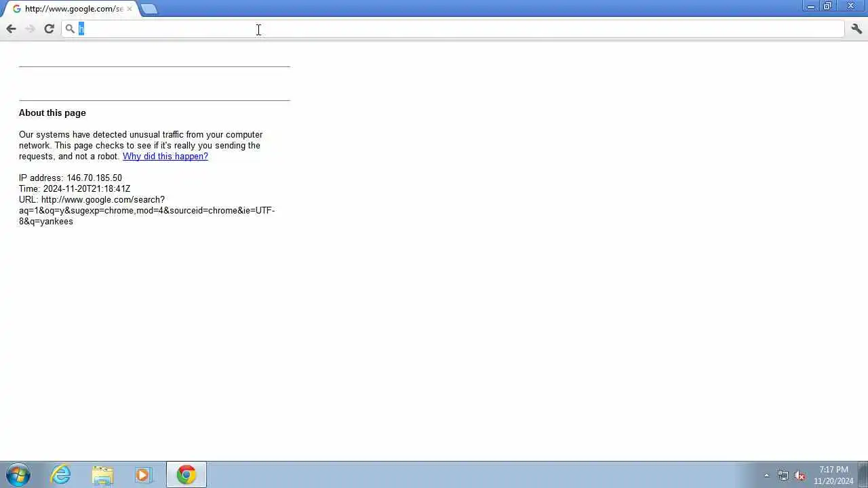This screenshot has width=868, height=488.
Task: Launch Internet Explorer from the taskbar
Action: [x=61, y=474]
